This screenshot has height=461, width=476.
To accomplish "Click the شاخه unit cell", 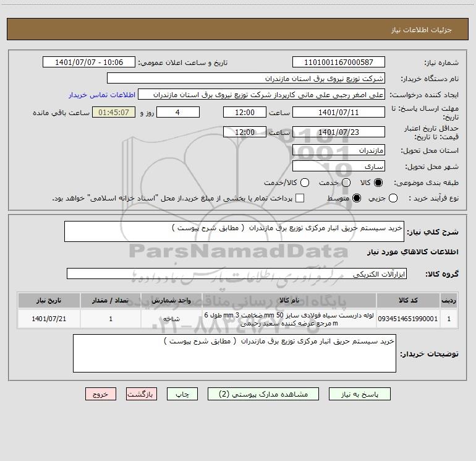I will pyautogui.click(x=171, y=319).
